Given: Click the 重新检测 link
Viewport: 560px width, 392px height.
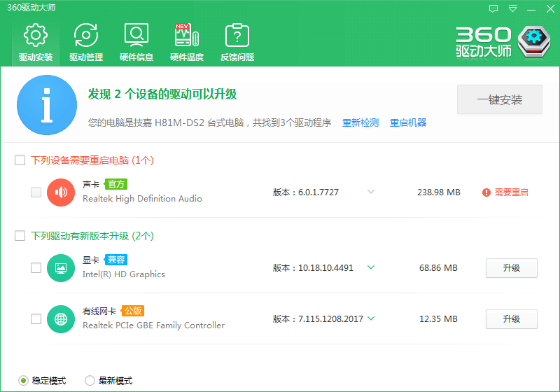Looking at the screenshot, I should point(360,122).
